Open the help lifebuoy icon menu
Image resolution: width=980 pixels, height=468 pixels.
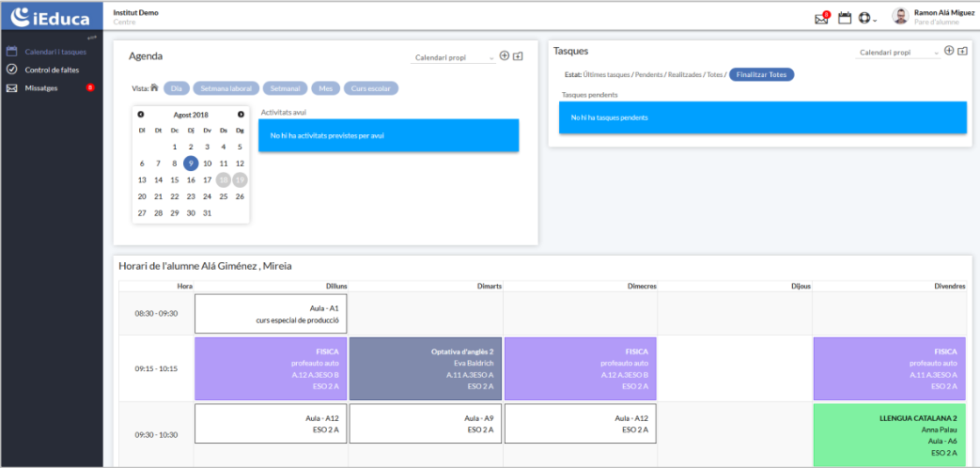coord(865,18)
